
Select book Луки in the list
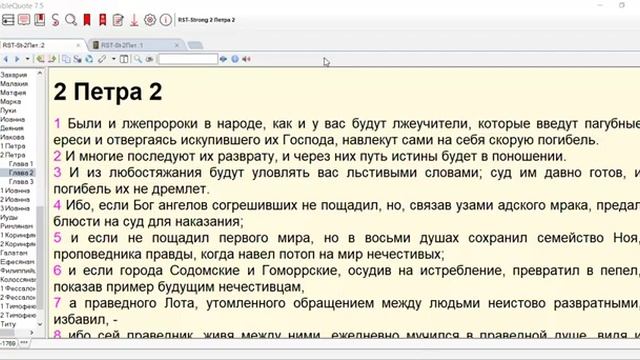pyautogui.click(x=8, y=111)
